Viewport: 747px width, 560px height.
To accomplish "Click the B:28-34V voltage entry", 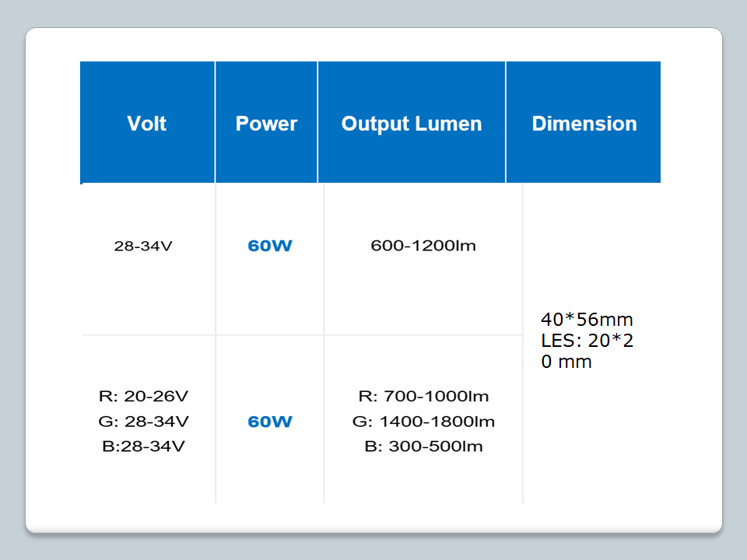I will click(144, 446).
